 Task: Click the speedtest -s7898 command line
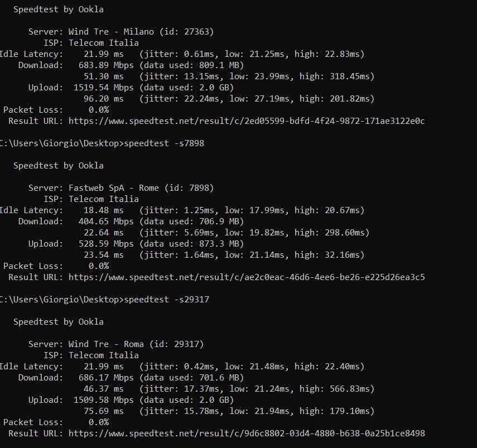click(102, 143)
